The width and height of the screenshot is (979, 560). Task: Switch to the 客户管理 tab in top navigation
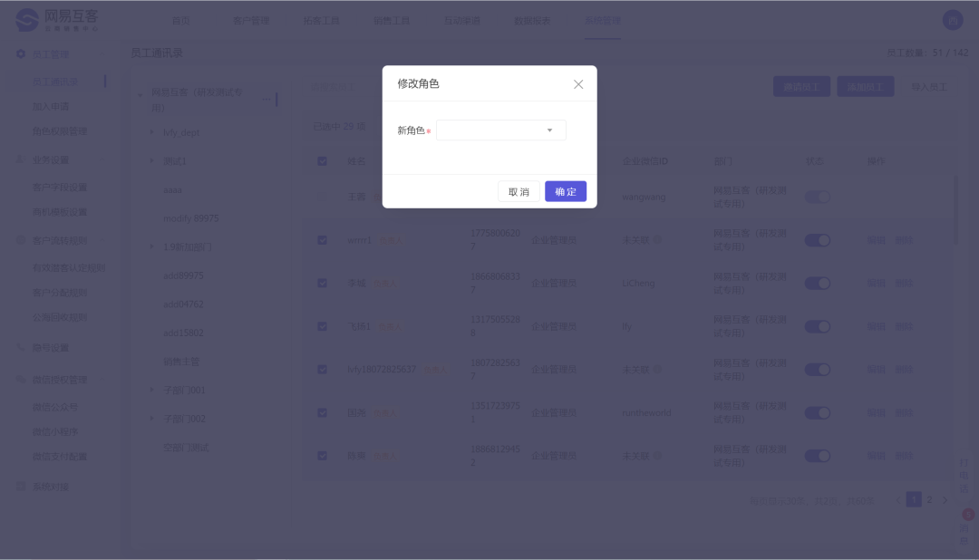pyautogui.click(x=250, y=18)
